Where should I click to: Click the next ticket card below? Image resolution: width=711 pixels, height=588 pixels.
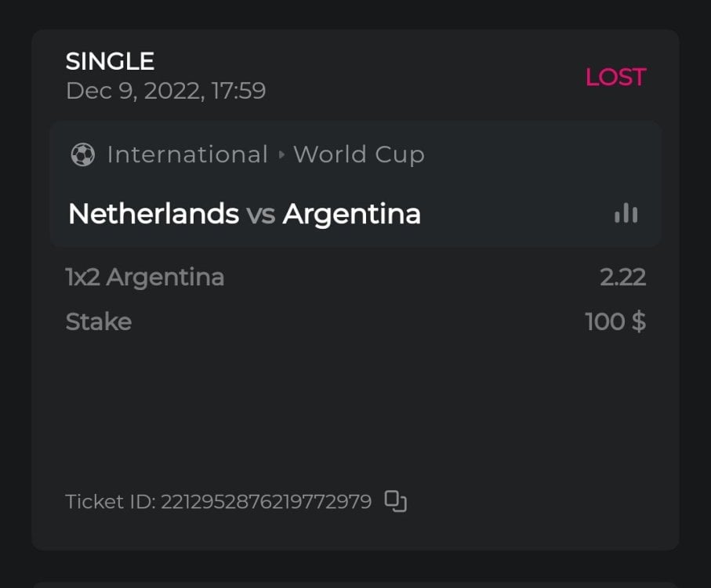[353, 584]
